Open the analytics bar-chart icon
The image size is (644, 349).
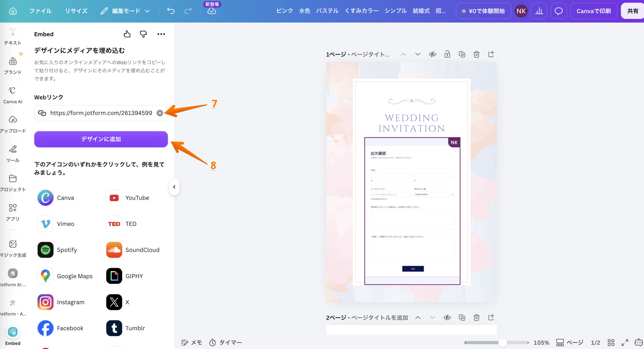[539, 11]
